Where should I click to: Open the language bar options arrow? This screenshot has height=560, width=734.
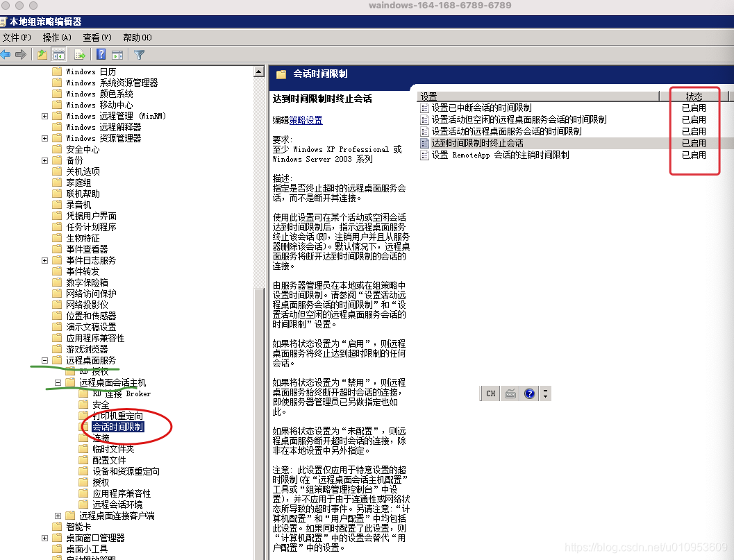pos(545,393)
